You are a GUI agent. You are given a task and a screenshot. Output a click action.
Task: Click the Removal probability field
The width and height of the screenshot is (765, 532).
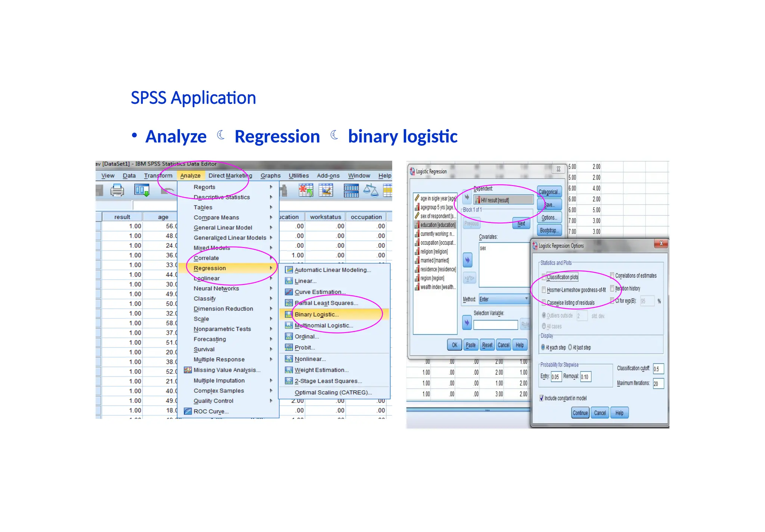585,377
